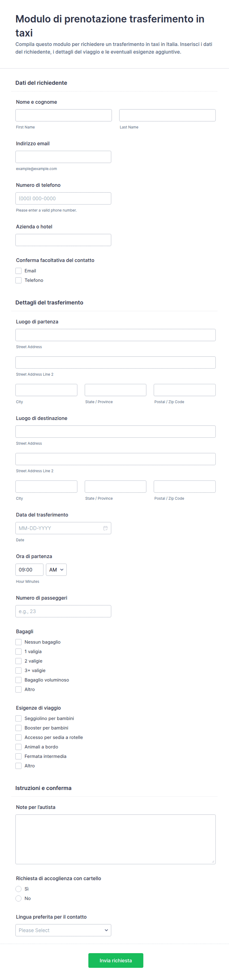This screenshot has height=980, width=229.
Task: Tick the Animali a bordo checkbox
Action: [x=18, y=747]
